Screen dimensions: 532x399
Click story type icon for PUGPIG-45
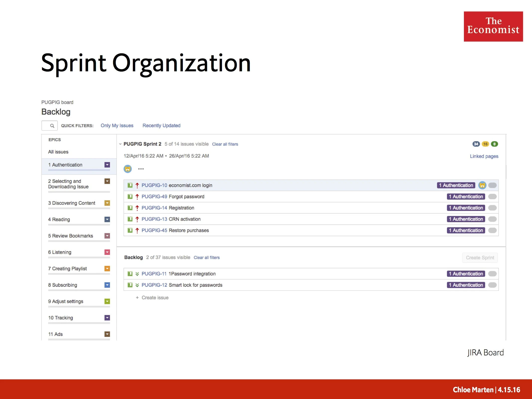click(130, 230)
